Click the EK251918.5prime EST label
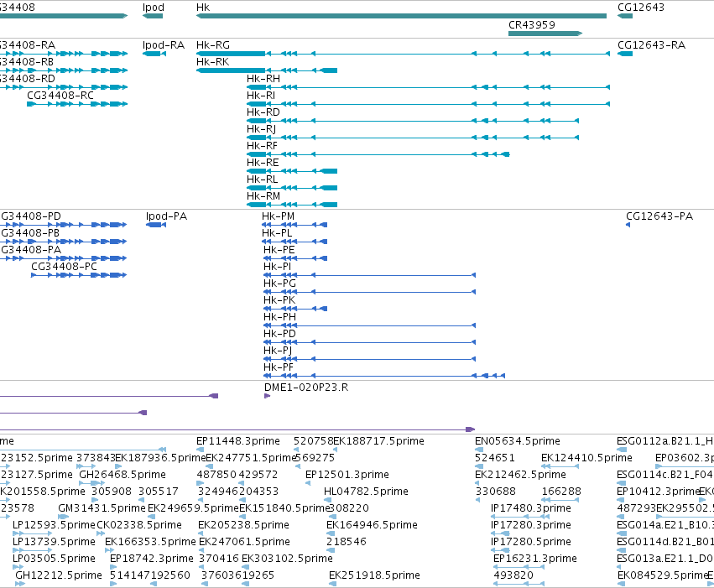The image size is (714, 588). coord(374,575)
